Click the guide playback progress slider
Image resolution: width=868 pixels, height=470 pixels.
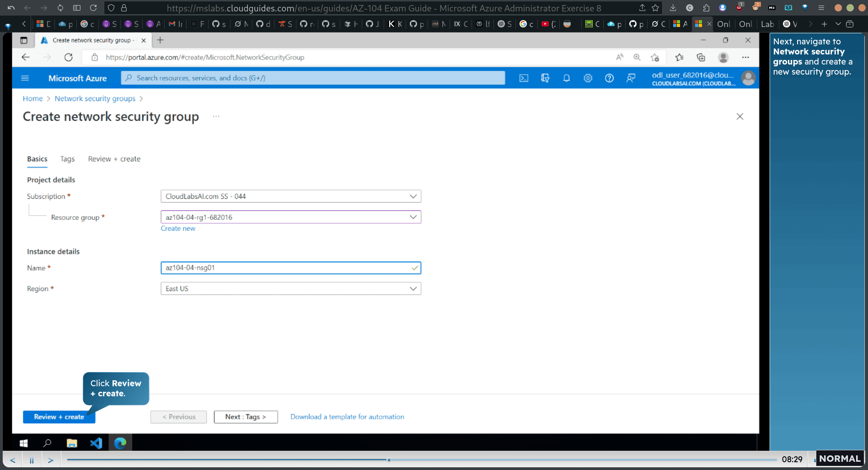[422, 459]
